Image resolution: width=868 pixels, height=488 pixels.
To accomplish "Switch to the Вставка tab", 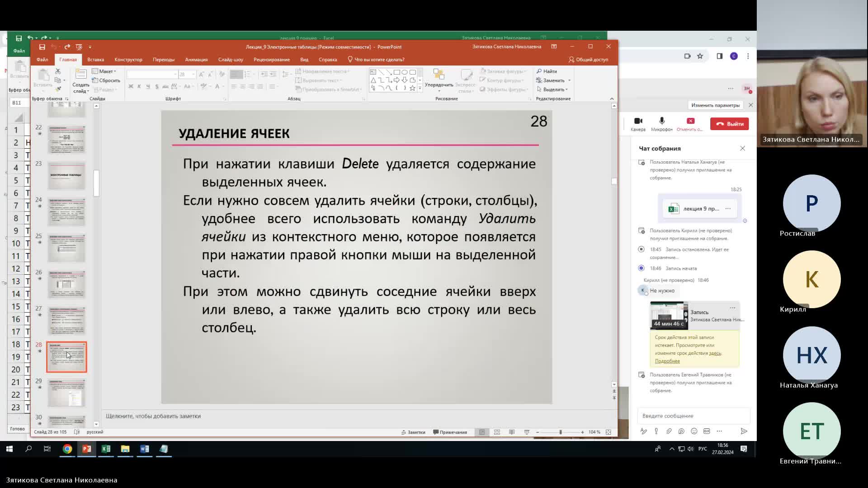I will point(95,60).
